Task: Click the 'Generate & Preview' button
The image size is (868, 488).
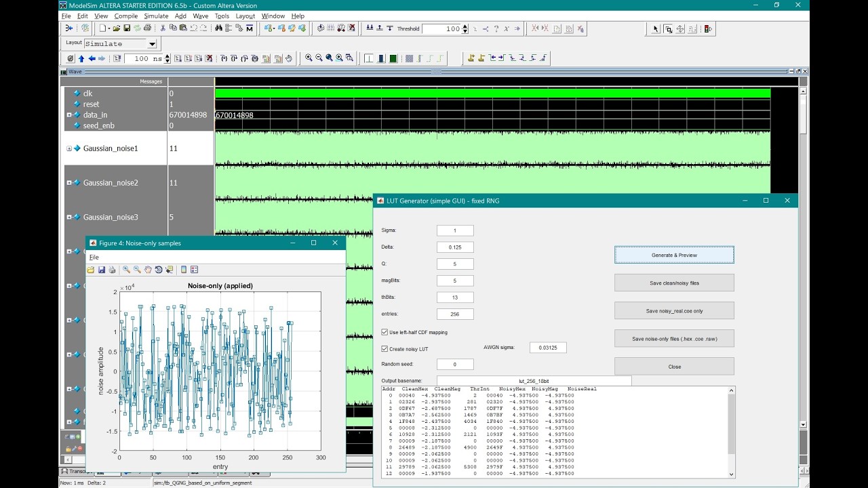Action: pyautogui.click(x=674, y=255)
